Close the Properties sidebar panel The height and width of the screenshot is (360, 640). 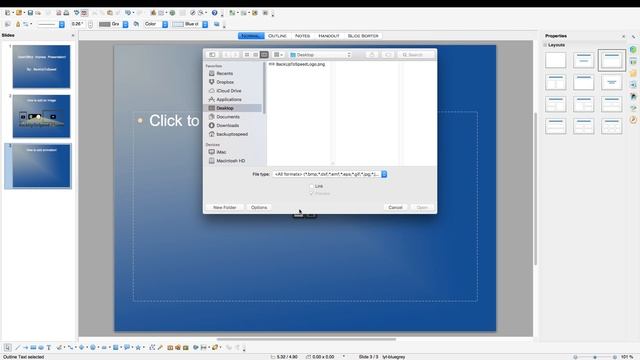pyautogui.click(x=623, y=36)
